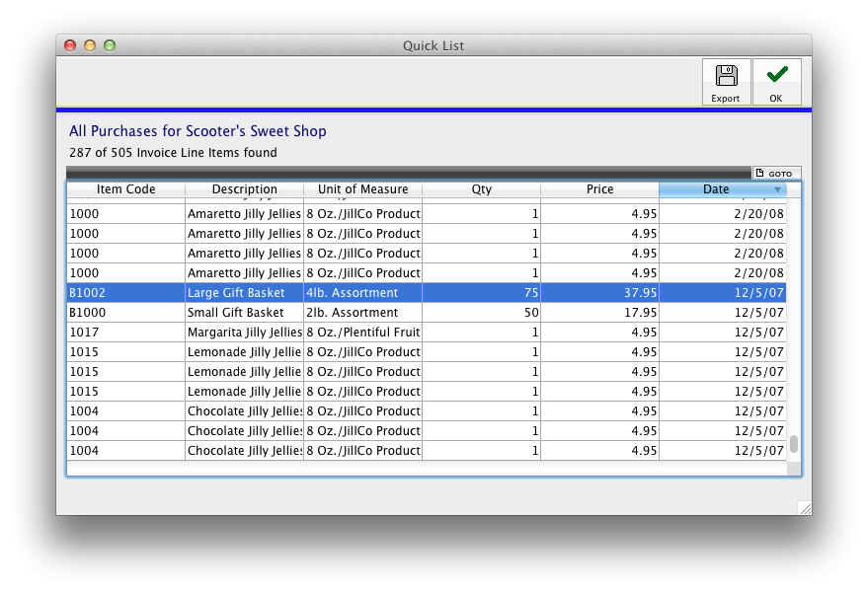Click the 4lb. Assortment cell

[362, 293]
